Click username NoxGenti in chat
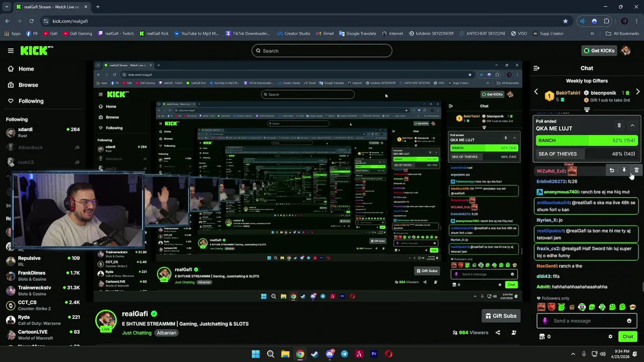This screenshot has width=644, height=362. tap(547, 266)
